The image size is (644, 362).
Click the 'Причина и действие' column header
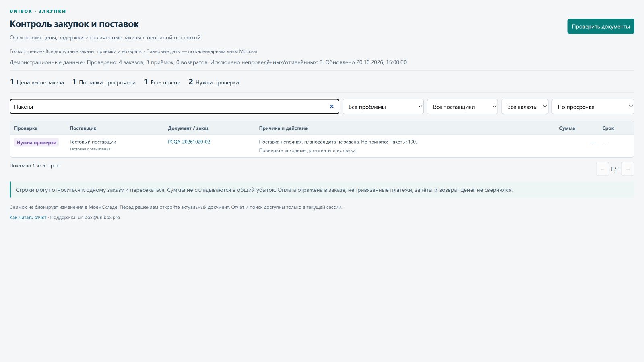click(x=283, y=128)
